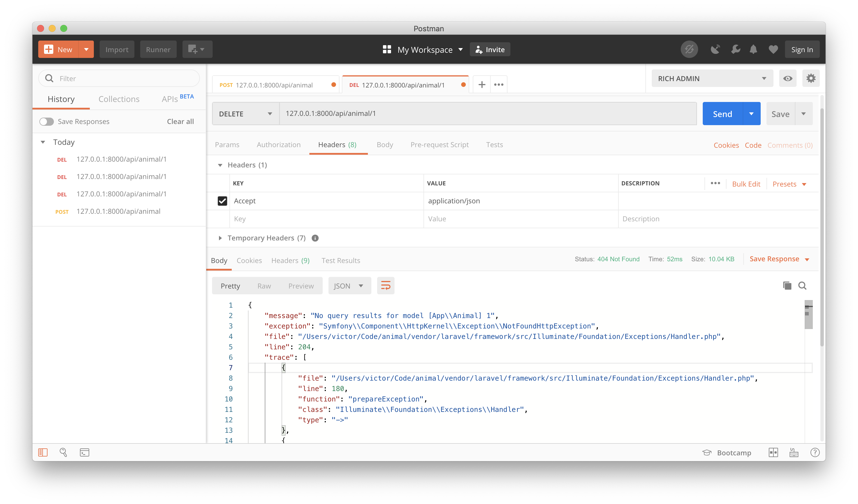Open the Pre-request Script tab
The height and width of the screenshot is (504, 858).
[439, 145]
